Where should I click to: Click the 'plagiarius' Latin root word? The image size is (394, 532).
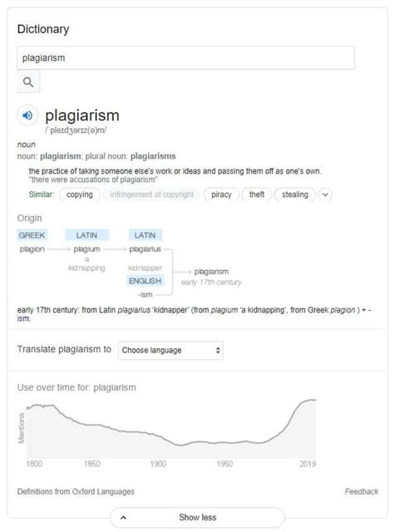tap(145, 249)
